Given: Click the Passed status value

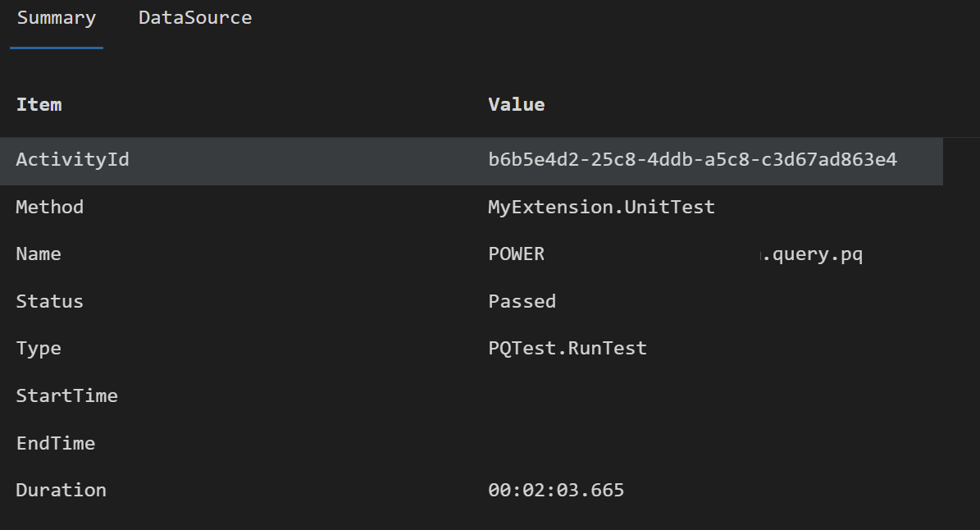Looking at the screenshot, I should pyautogui.click(x=522, y=302).
